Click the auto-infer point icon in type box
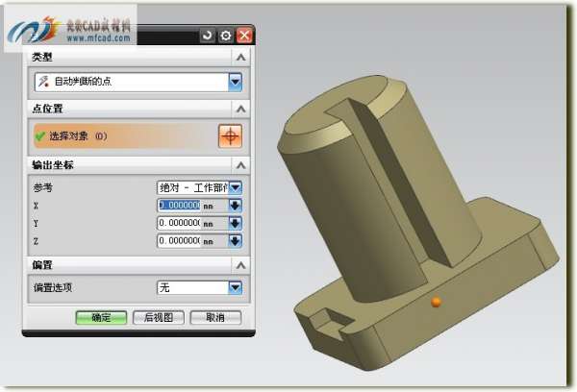Image resolution: width=577 pixels, height=392 pixels. 44,82
